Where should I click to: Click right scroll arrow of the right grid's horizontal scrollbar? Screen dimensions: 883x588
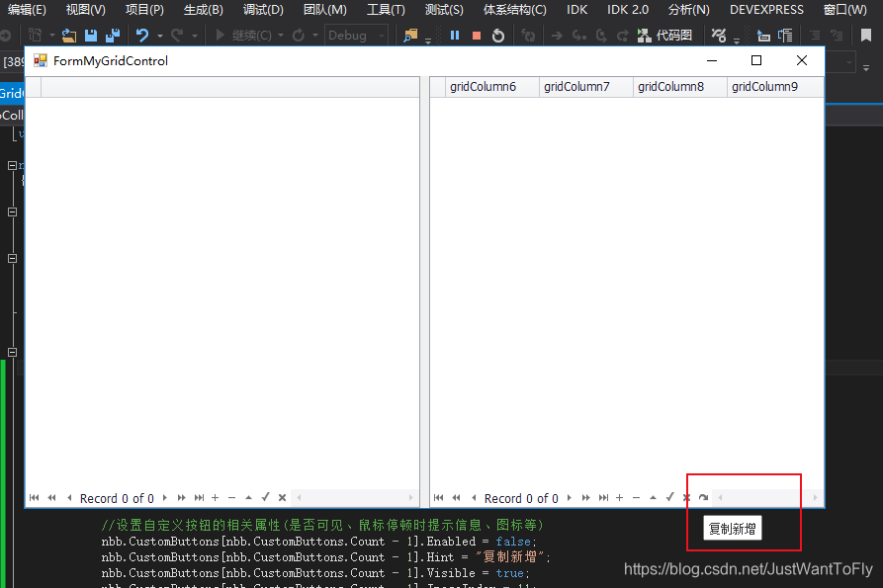click(x=815, y=497)
